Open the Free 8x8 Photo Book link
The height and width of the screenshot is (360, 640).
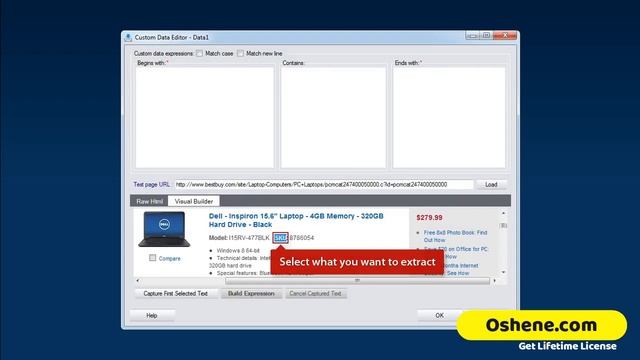click(x=455, y=236)
